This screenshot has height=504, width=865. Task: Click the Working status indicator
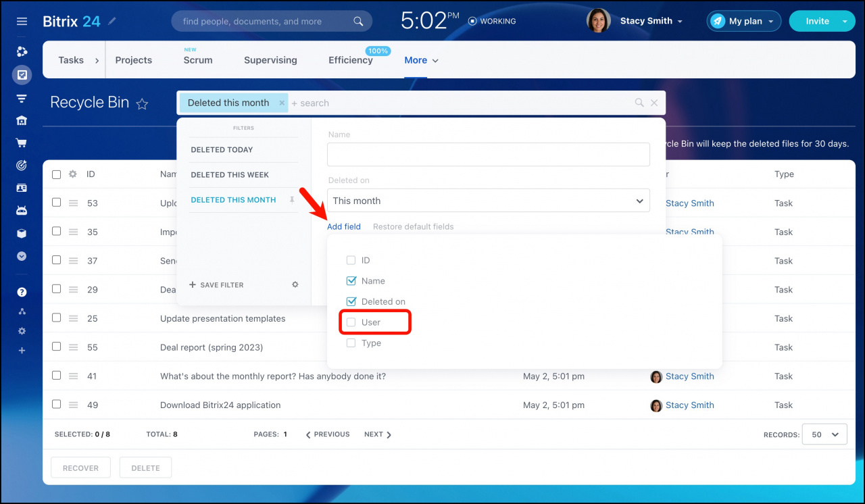tap(492, 22)
